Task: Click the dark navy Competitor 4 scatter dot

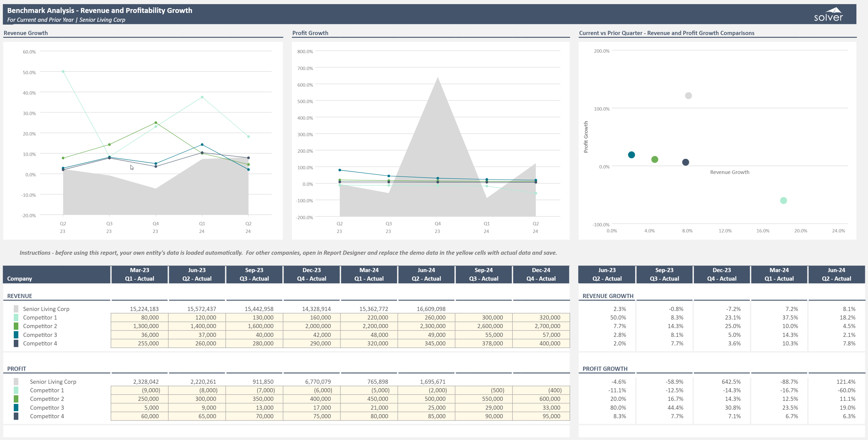Action: click(x=686, y=162)
